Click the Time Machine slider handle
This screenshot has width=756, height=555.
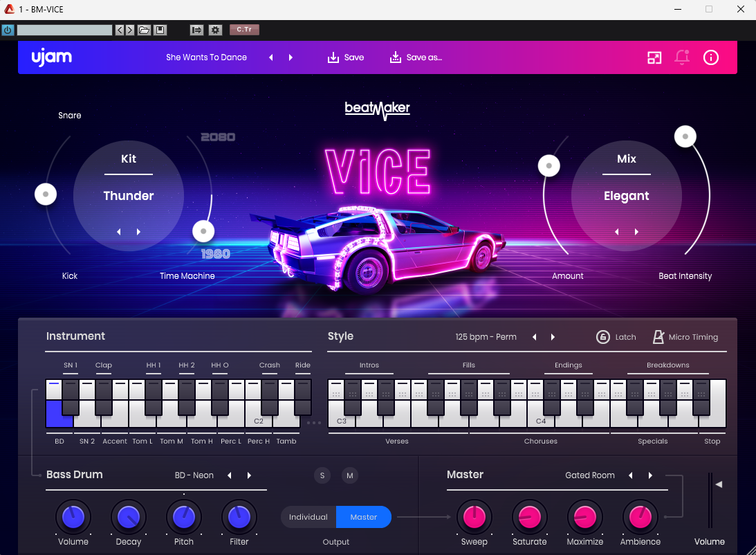[203, 231]
